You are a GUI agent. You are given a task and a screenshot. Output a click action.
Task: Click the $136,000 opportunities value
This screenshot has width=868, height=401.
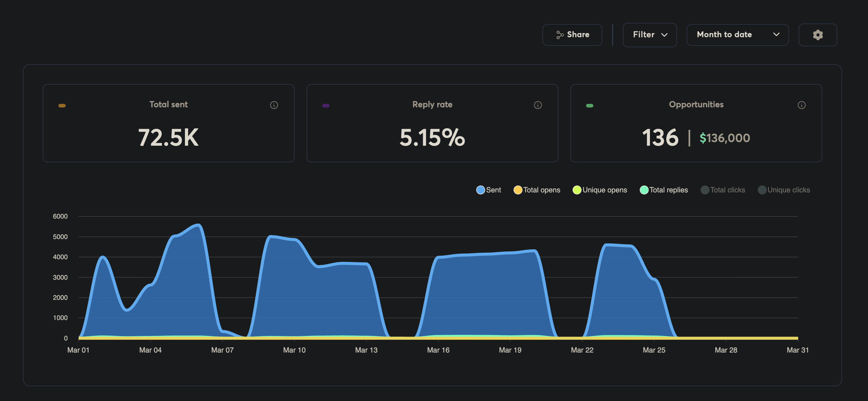tap(725, 138)
